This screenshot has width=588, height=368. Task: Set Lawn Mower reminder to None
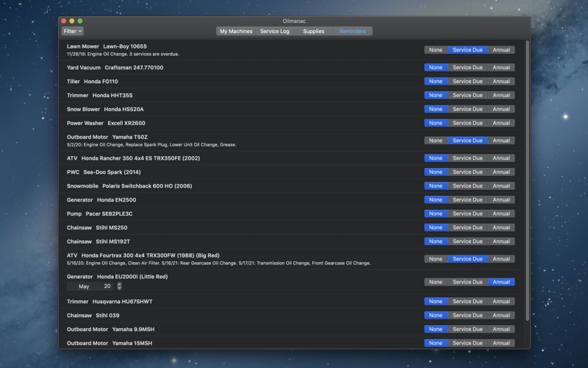pyautogui.click(x=436, y=50)
